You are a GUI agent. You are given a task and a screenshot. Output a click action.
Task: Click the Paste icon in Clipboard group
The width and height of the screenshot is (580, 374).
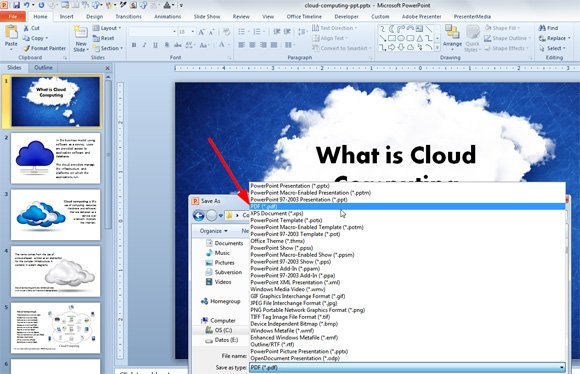pyautogui.click(x=11, y=33)
